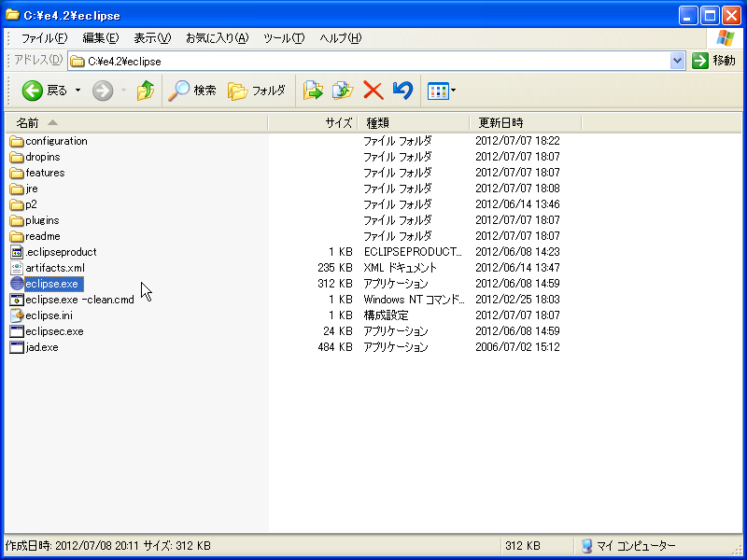
Task: Toggle the Folders (フォルダ) pane button
Action: 256,90
